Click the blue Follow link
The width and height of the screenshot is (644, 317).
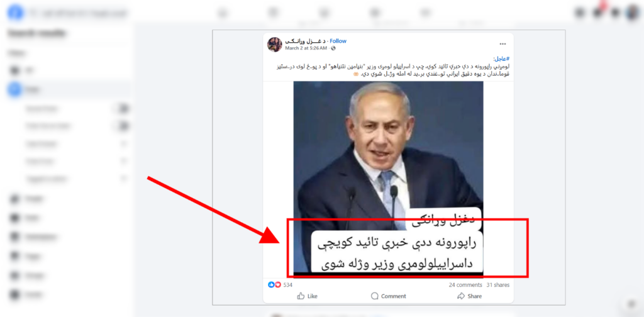point(338,41)
